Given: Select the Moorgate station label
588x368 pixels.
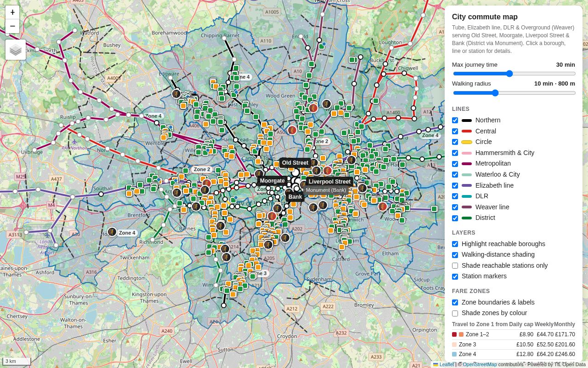Looking at the screenshot, I should pos(272,181).
